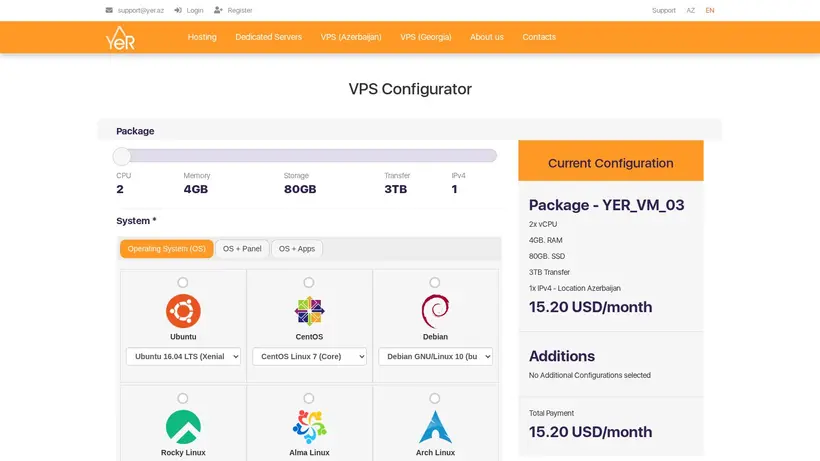Click the Rocky Linux label

tap(183, 453)
